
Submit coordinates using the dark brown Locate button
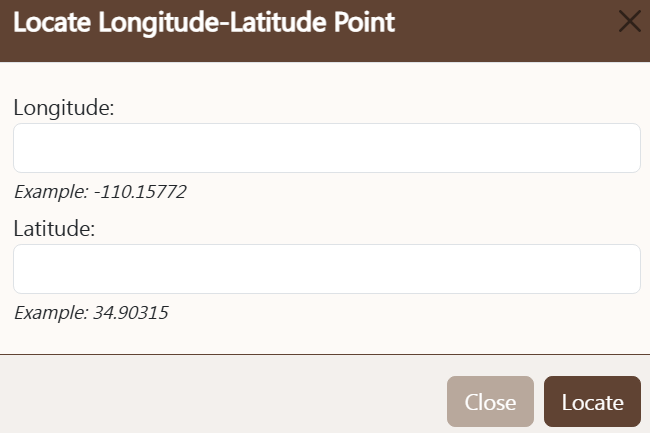coord(592,402)
